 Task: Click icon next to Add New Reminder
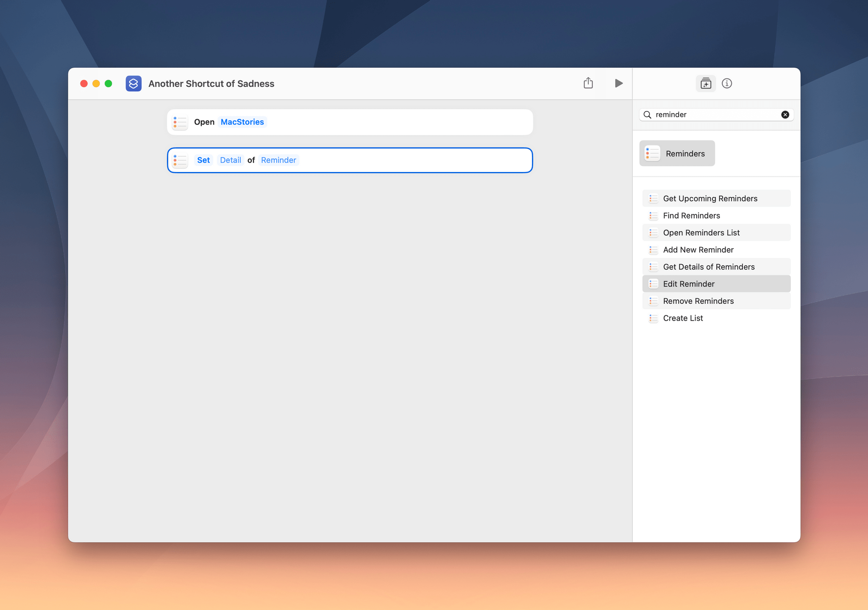coord(653,250)
